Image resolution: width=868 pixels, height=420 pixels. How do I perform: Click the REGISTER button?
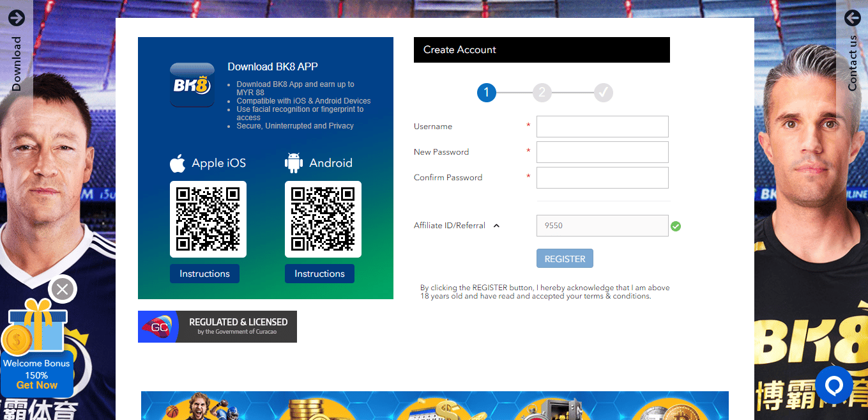click(x=565, y=258)
